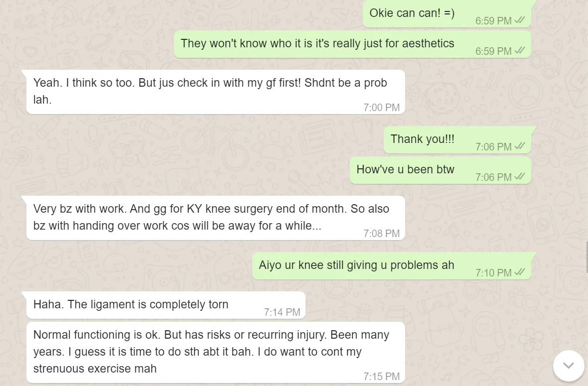588x386 pixels.
Task: Click the 'Normal functioning is ok' message bubble
Action: pyautogui.click(x=216, y=352)
